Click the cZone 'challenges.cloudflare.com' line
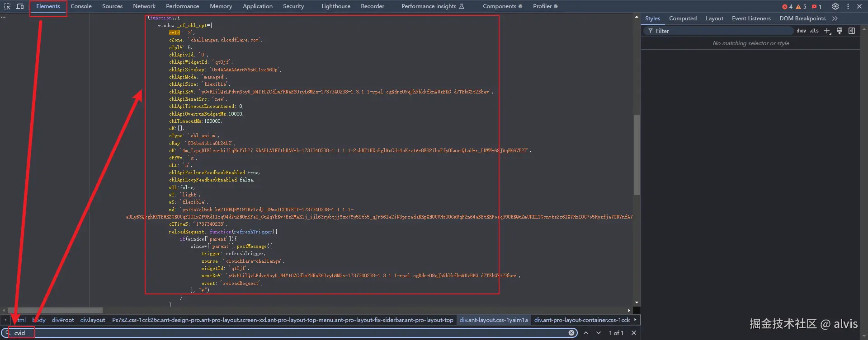Image resolution: width=868 pixels, height=340 pixels. 216,40
